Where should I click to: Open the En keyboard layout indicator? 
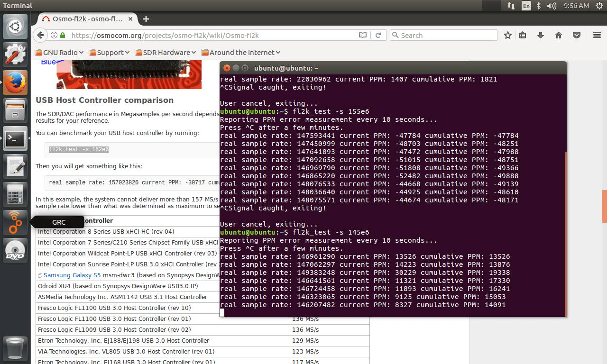(x=526, y=6)
